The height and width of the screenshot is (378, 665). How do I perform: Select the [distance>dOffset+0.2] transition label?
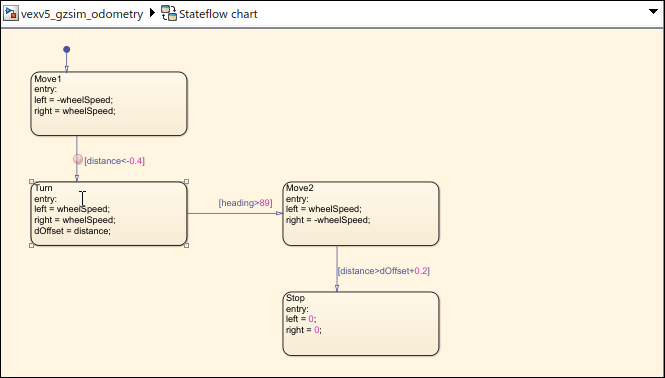tap(384, 271)
